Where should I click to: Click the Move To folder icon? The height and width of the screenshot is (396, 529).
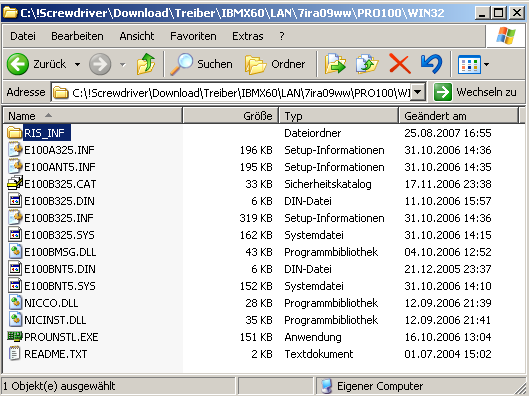pyautogui.click(x=335, y=64)
